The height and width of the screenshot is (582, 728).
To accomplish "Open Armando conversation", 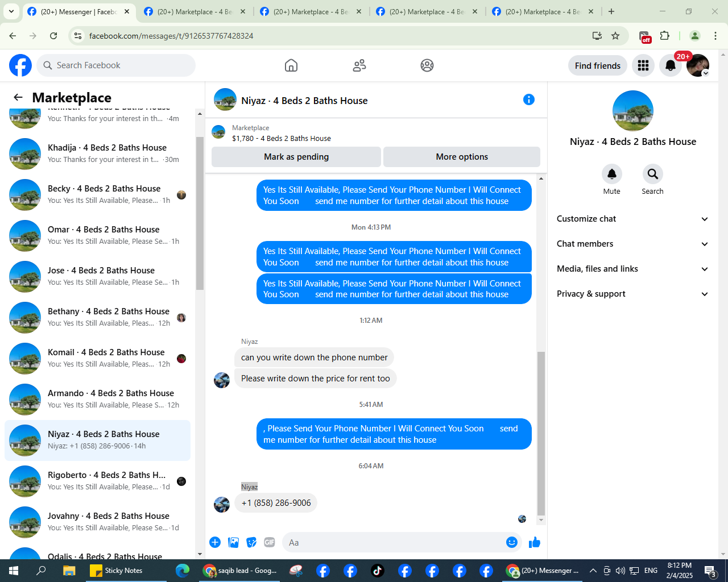I will click(97, 400).
